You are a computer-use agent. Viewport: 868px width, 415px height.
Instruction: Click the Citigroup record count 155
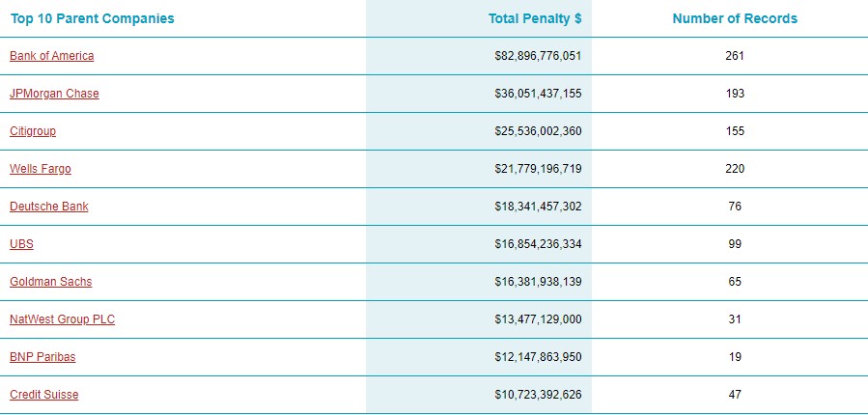pyautogui.click(x=735, y=131)
